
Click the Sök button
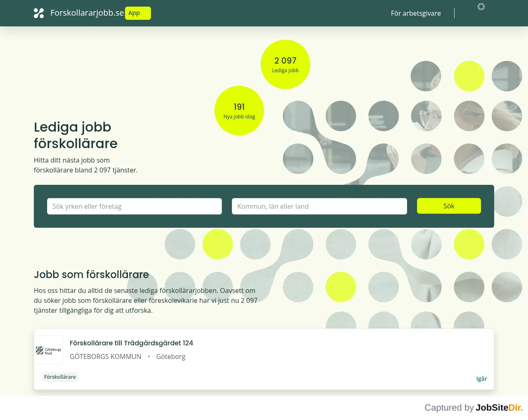(x=449, y=206)
